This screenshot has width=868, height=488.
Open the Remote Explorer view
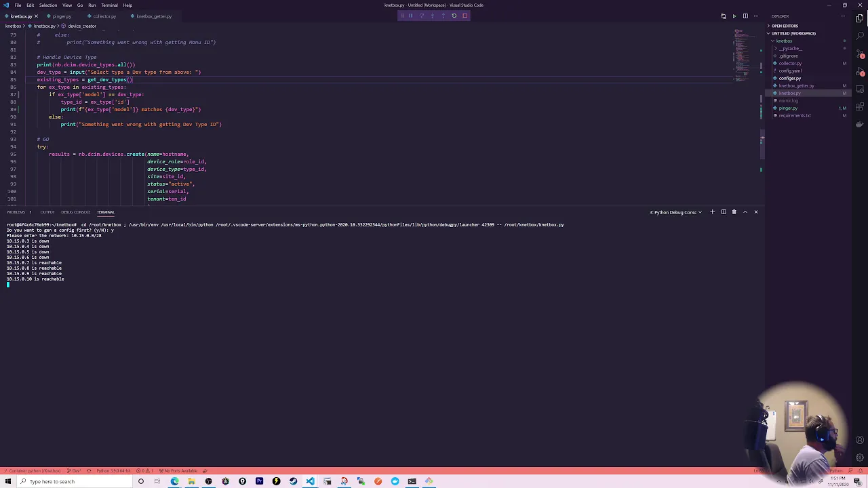coord(860,89)
